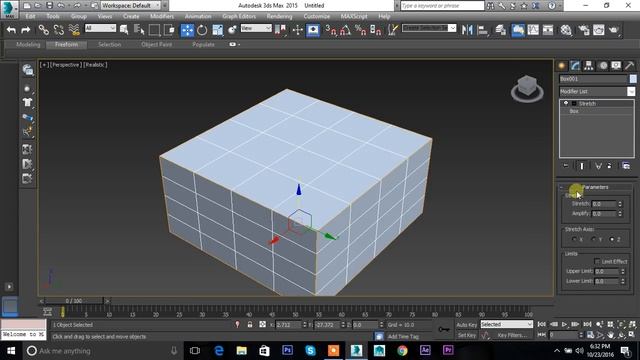Toggle the Selection Lock padlock

pos(250,324)
